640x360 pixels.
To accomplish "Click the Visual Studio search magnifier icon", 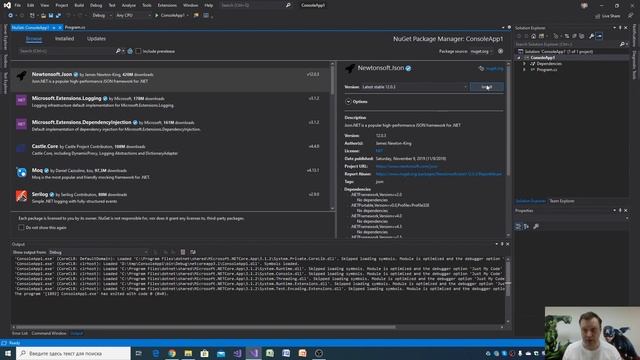I will pos(288,5).
